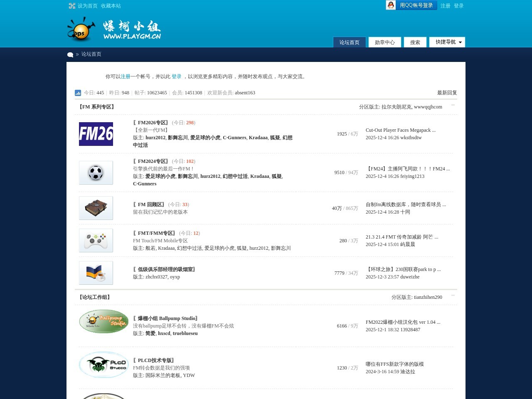The width and height of the screenshot is (532, 399).
Task: Click the 爆棚小组 site logo
Action: (114, 29)
